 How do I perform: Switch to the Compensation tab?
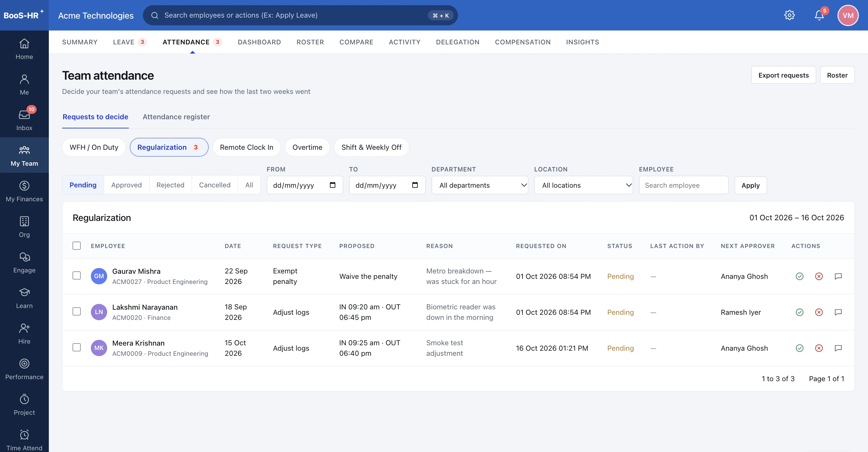tap(522, 42)
